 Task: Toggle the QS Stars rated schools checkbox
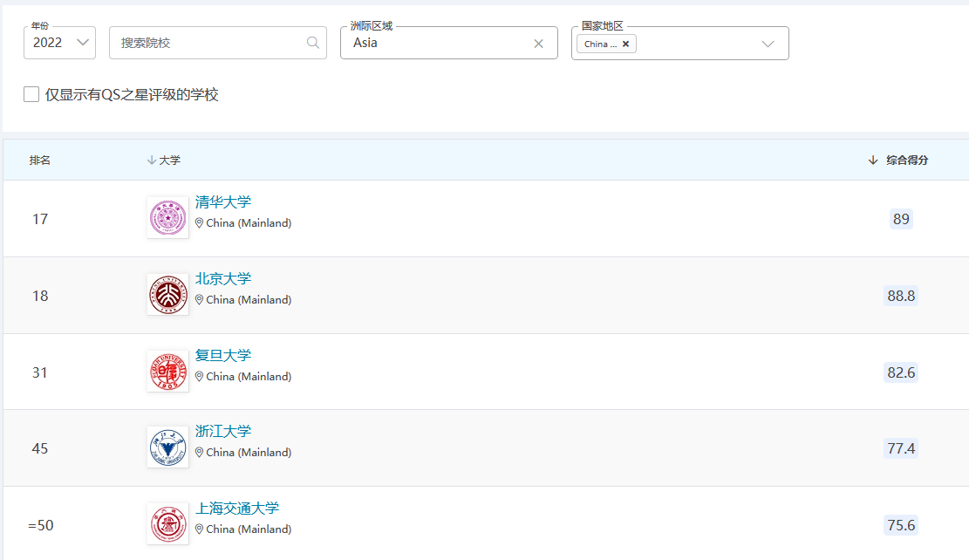point(31,94)
